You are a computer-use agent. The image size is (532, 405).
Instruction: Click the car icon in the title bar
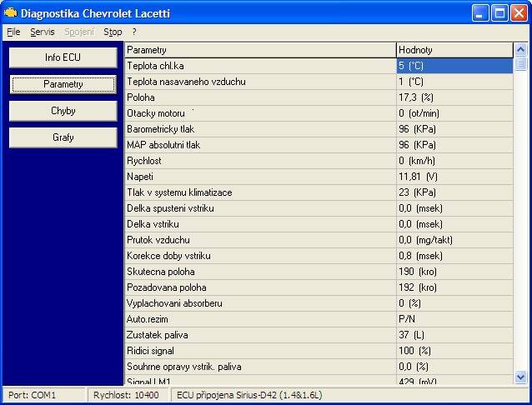click(11, 12)
